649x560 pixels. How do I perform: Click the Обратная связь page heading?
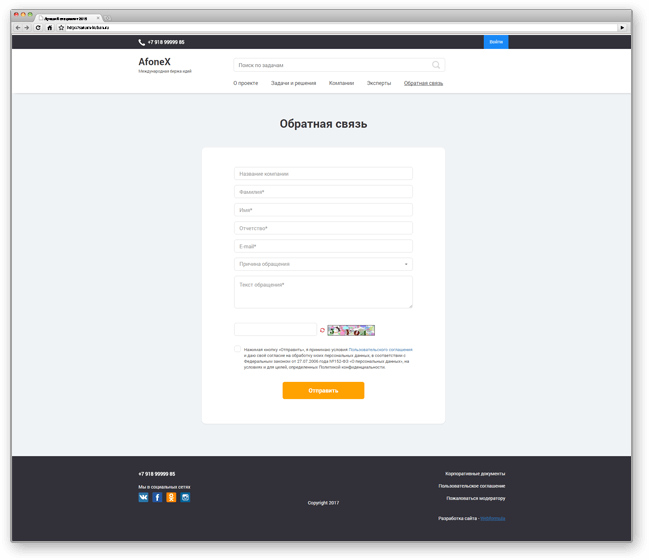[x=323, y=124]
